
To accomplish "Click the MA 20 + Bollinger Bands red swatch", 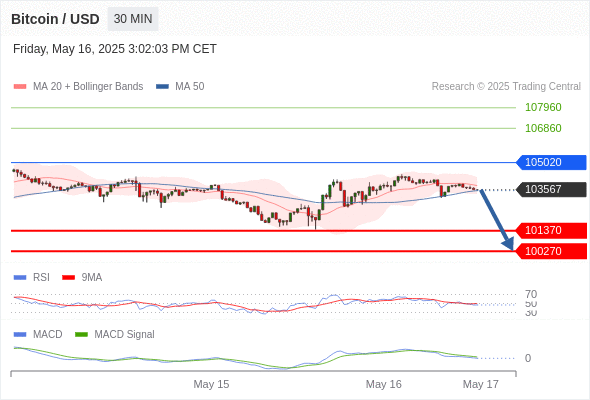I will (x=20, y=87).
